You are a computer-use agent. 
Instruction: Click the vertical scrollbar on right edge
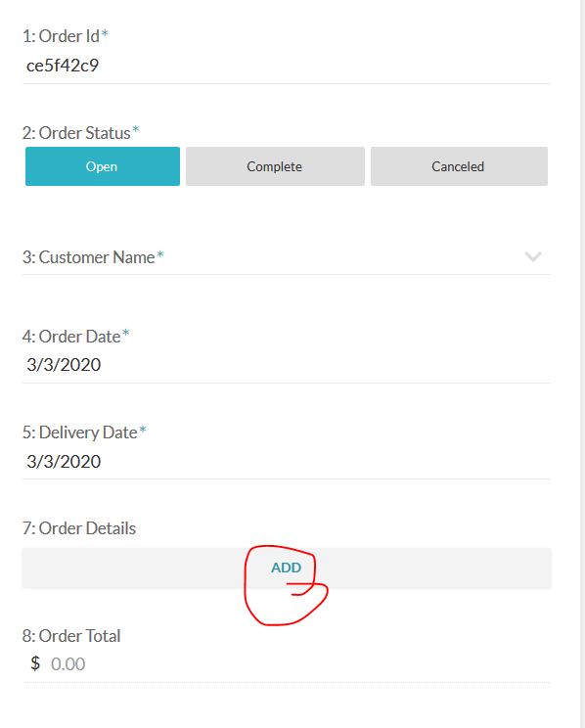pyautogui.click(x=579, y=364)
